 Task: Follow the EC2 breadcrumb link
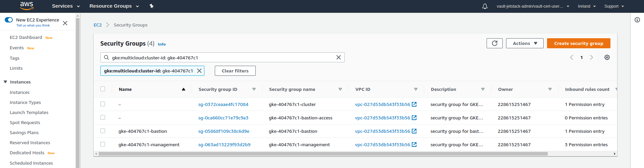pos(98,25)
